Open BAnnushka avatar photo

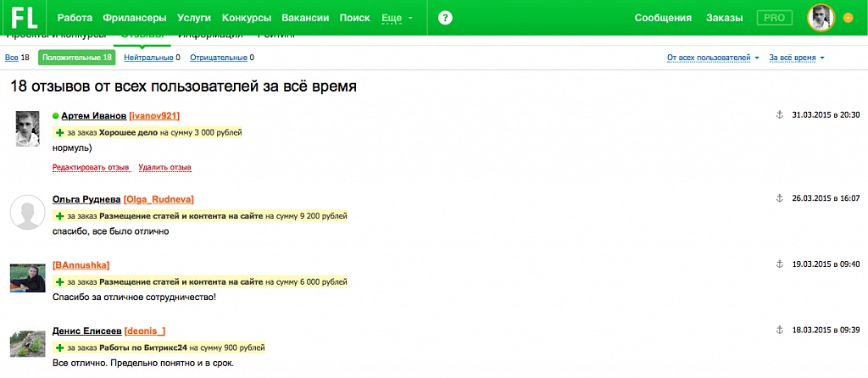(x=28, y=278)
